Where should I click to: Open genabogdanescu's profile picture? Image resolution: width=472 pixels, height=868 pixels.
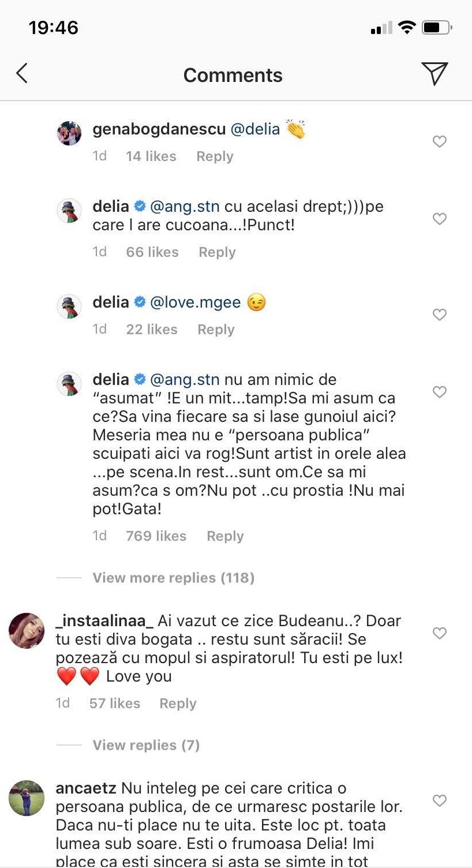(x=69, y=133)
